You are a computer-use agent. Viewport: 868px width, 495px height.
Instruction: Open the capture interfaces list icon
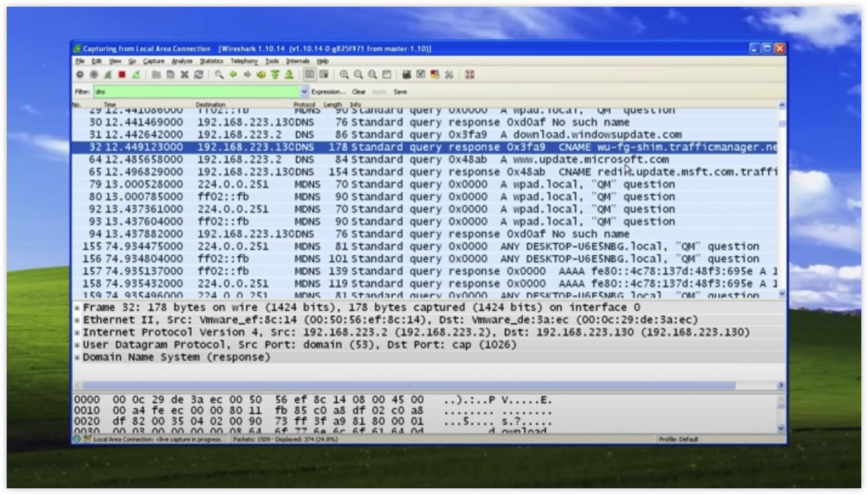pos(79,75)
